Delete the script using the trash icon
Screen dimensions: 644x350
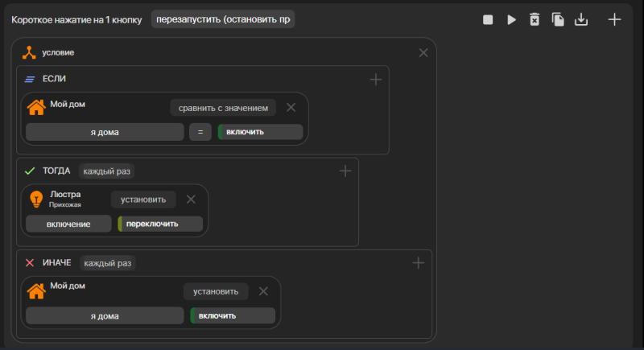[x=535, y=19]
